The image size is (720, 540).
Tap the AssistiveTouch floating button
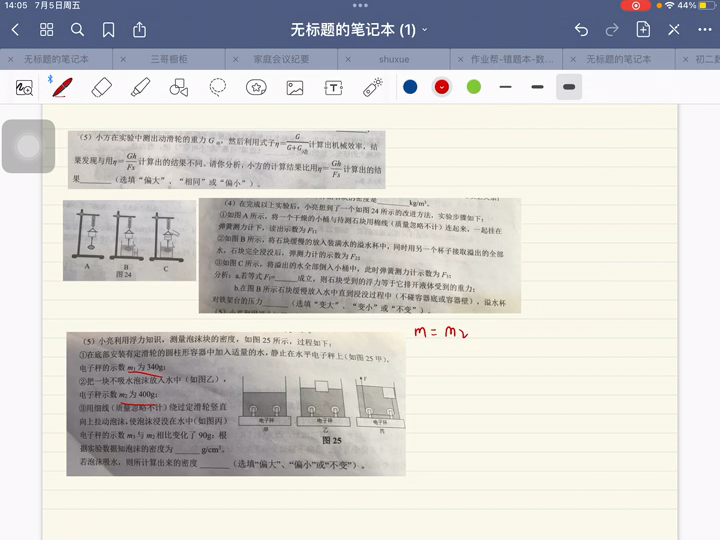[x=28, y=146]
